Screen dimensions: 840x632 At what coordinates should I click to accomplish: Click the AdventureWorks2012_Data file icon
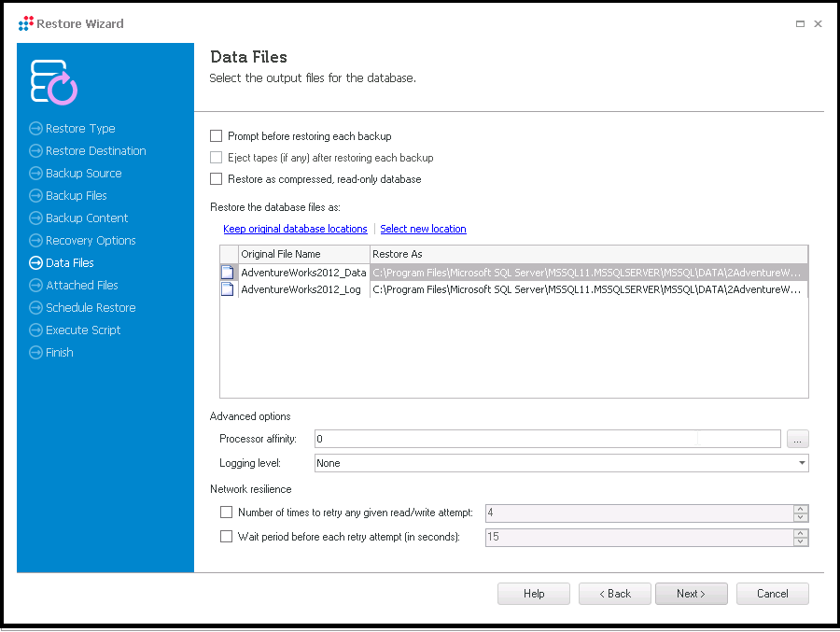[x=228, y=273]
